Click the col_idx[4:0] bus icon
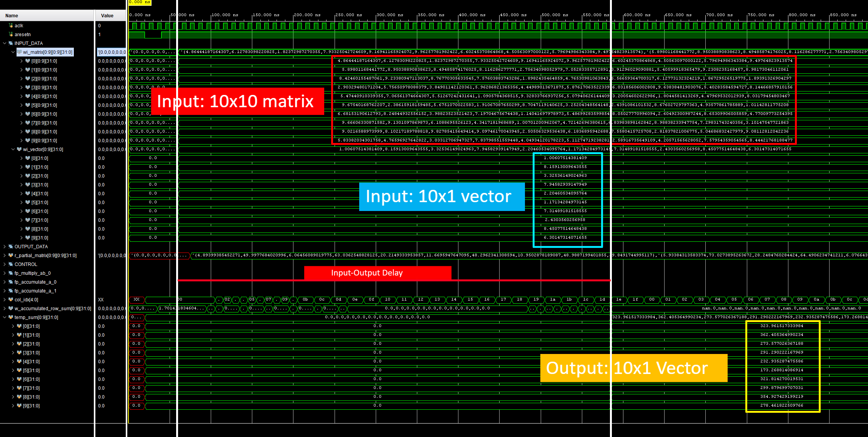The height and width of the screenshot is (437, 868). point(11,299)
